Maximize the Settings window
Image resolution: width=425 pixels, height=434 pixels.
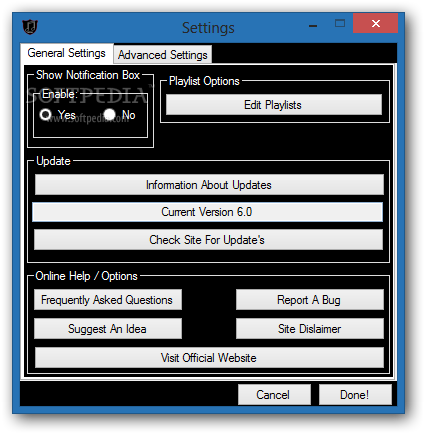click(x=340, y=23)
